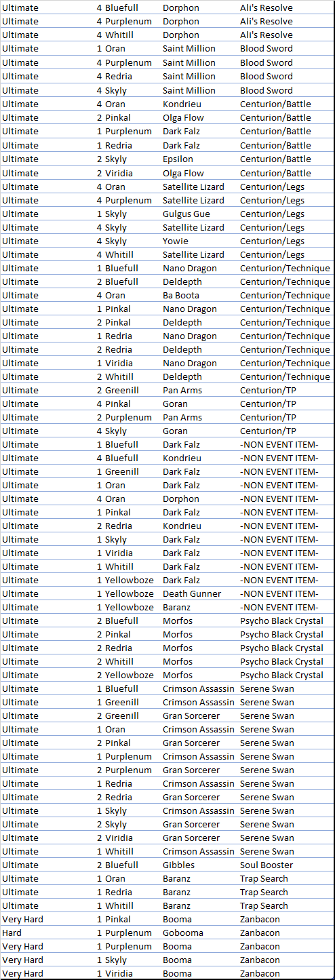
Task: Click Zanbacon in the Viridia row
Action: point(260,973)
